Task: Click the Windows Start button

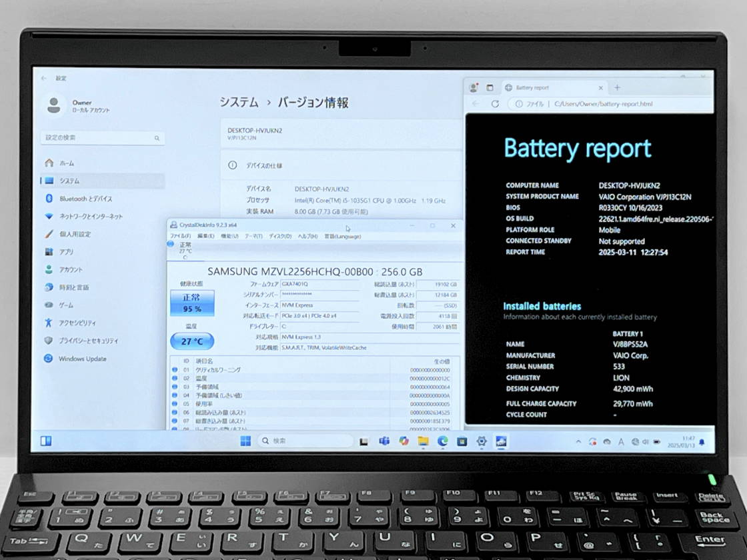Action: [245, 441]
